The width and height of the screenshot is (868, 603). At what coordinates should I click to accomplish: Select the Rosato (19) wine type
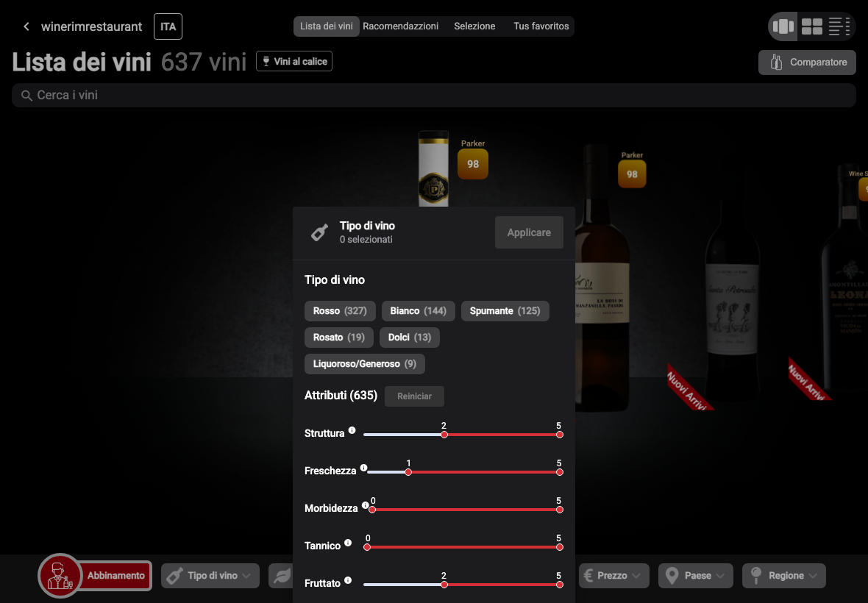(339, 338)
